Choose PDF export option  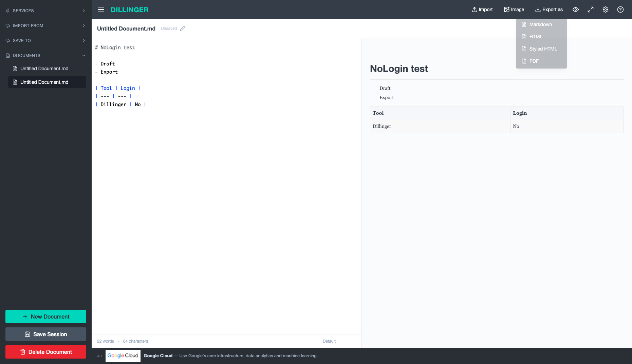(x=541, y=61)
